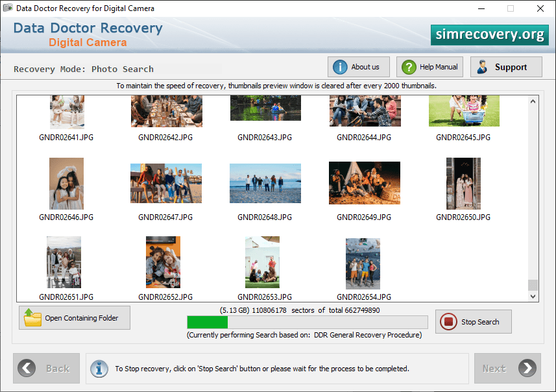Click the About us info icon
The height and width of the screenshot is (392, 556).
(x=340, y=67)
